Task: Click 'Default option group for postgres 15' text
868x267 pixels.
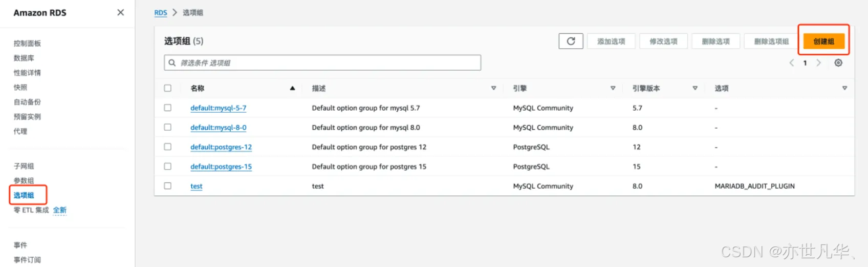Action: click(x=369, y=166)
